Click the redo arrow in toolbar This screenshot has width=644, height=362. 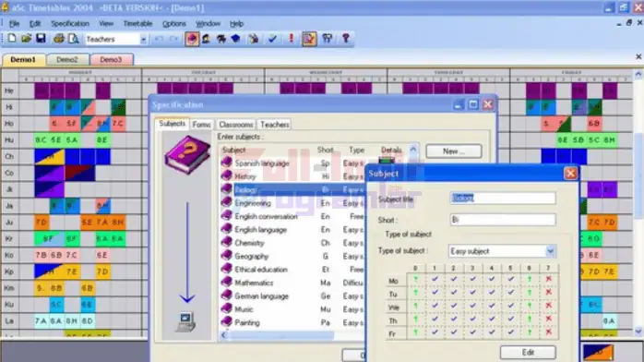(x=173, y=39)
